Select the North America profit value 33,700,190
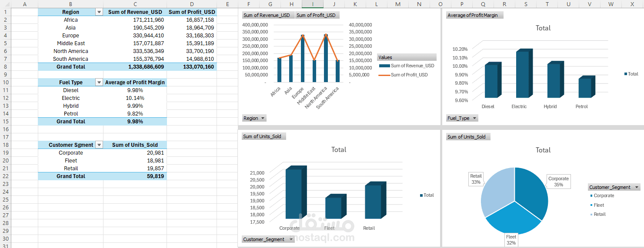 pyautogui.click(x=192, y=51)
